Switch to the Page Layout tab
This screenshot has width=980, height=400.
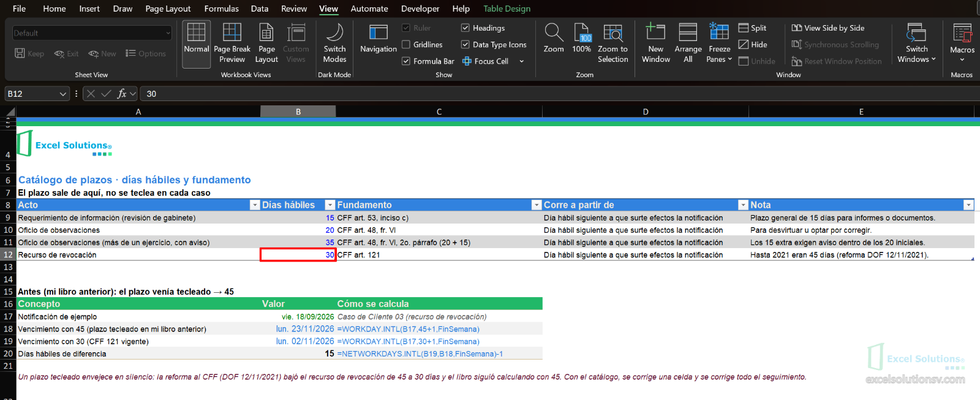(168, 9)
